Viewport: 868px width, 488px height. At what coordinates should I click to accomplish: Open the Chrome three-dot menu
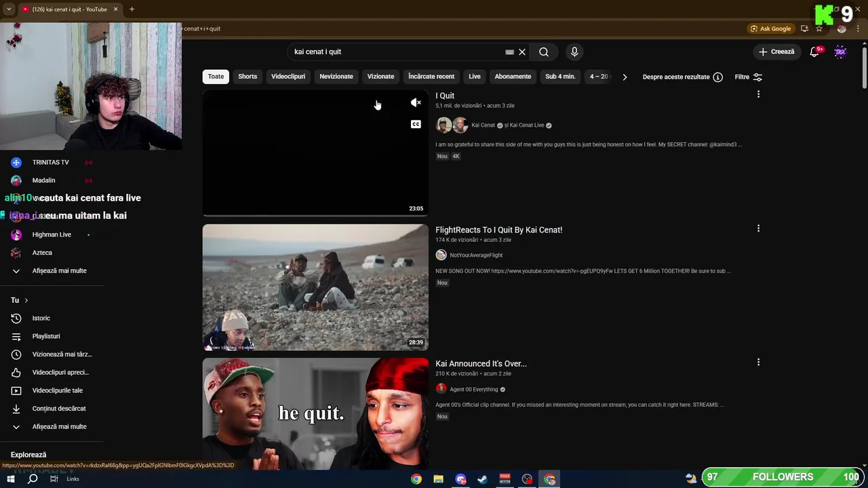click(858, 28)
